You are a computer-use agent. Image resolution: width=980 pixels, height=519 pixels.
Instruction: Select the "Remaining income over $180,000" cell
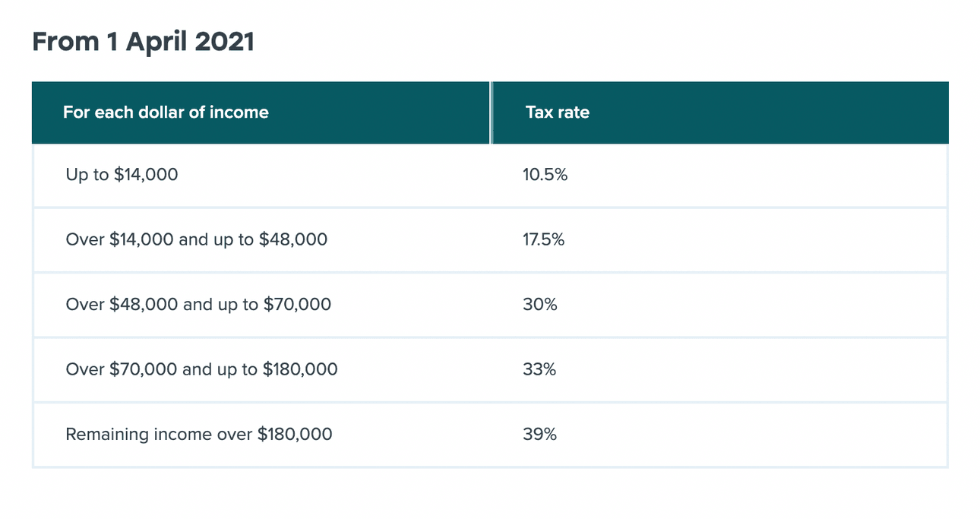point(198,435)
